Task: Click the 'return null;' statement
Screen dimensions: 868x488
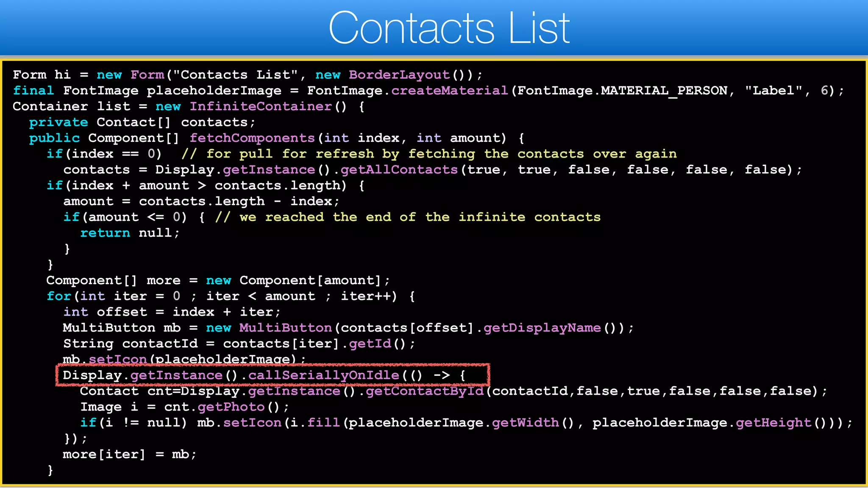Action: [130, 233]
